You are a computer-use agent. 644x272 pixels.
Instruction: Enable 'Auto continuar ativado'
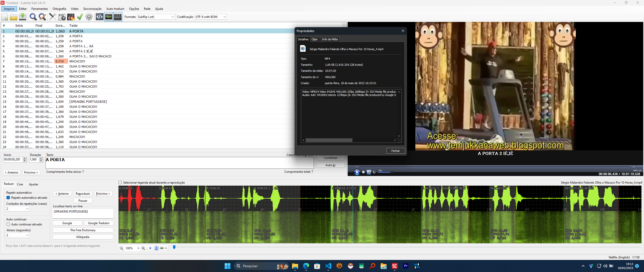click(8, 224)
